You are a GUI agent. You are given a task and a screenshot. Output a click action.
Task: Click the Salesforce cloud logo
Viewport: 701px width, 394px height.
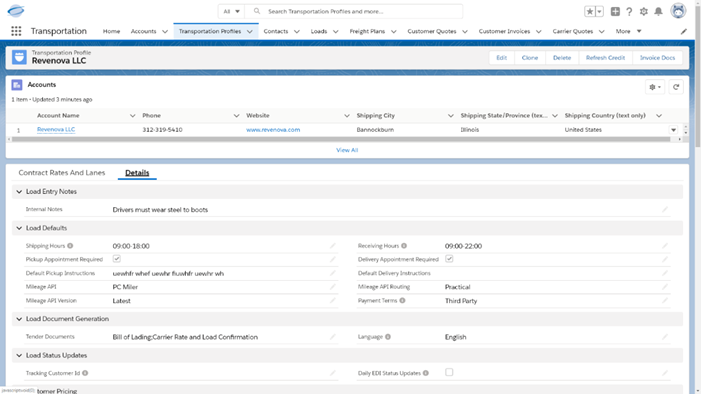pyautogui.click(x=16, y=11)
